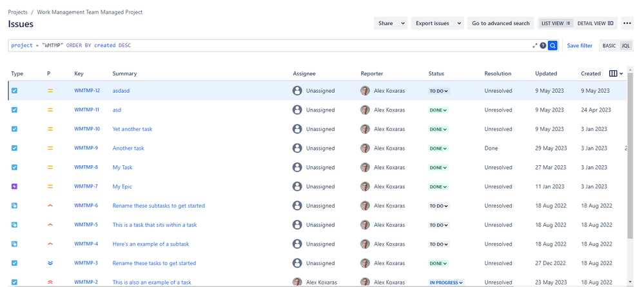Open "Here's an example of a subtask" issue
The width and height of the screenshot is (644, 287).
(x=151, y=244)
